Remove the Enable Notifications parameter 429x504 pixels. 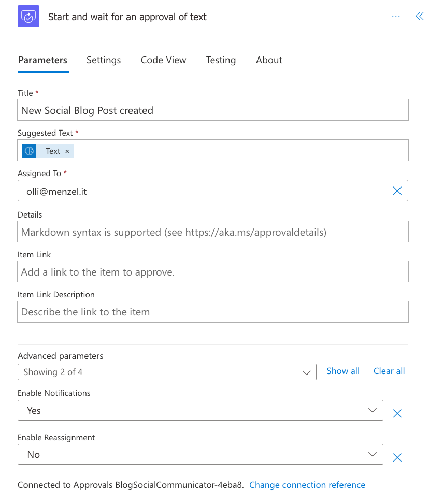[x=397, y=413]
